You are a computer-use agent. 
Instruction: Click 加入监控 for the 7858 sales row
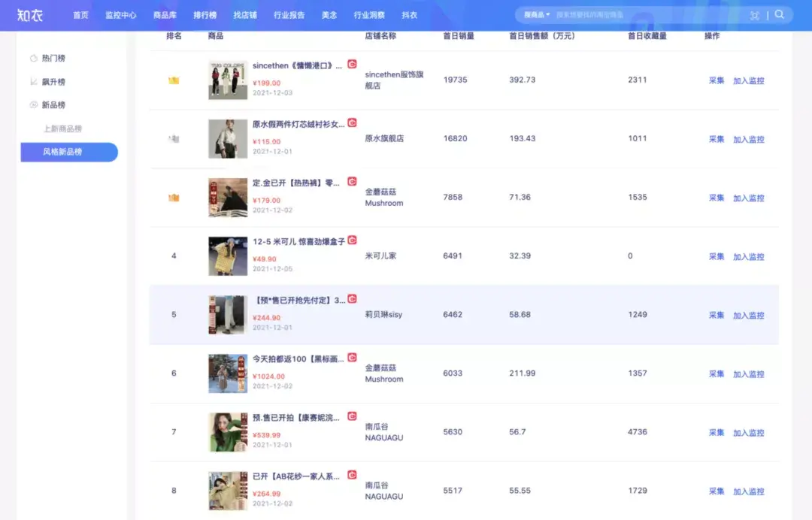(x=749, y=198)
